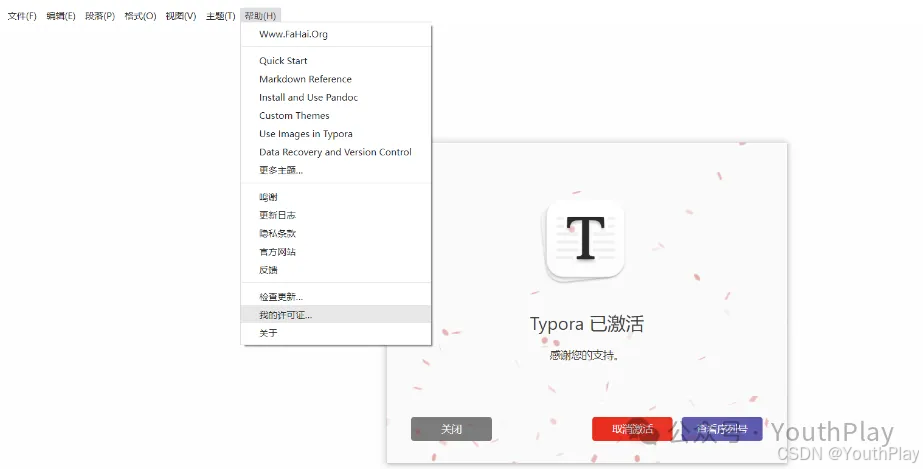Click the 'Typora 已激活' heading text
The height and width of the screenshot is (469, 923).
pos(587,324)
